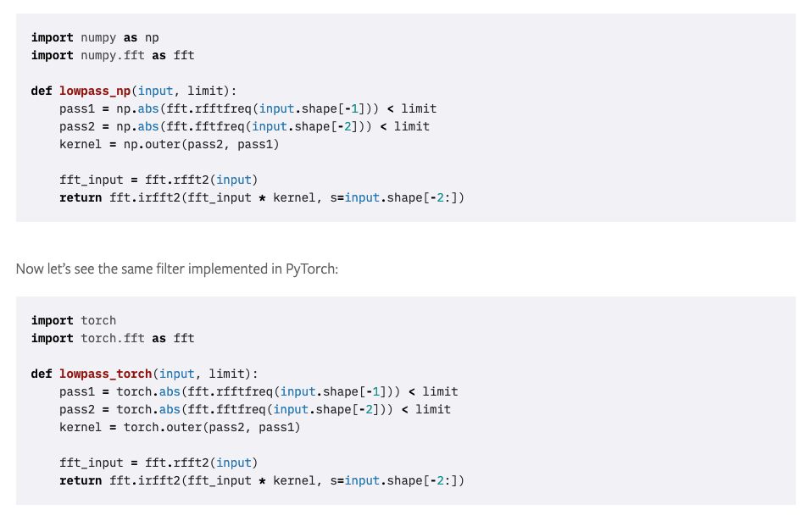Click the return keyword in lowpass_np

81,197
